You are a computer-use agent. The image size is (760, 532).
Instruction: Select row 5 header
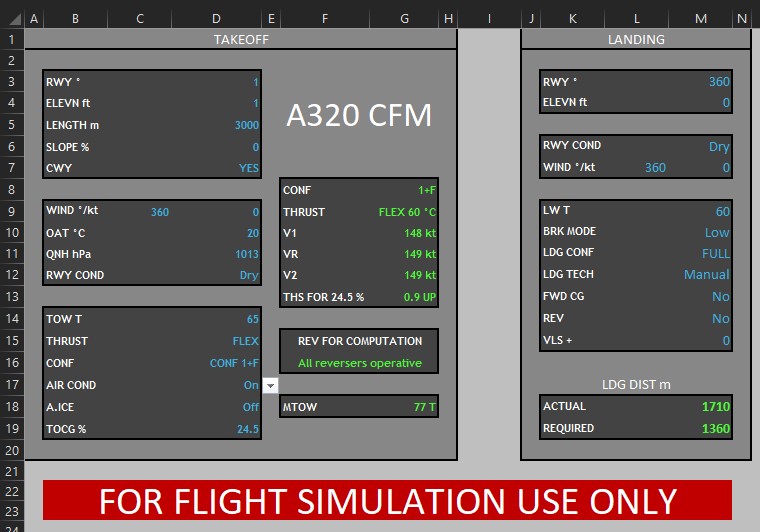click(x=12, y=125)
